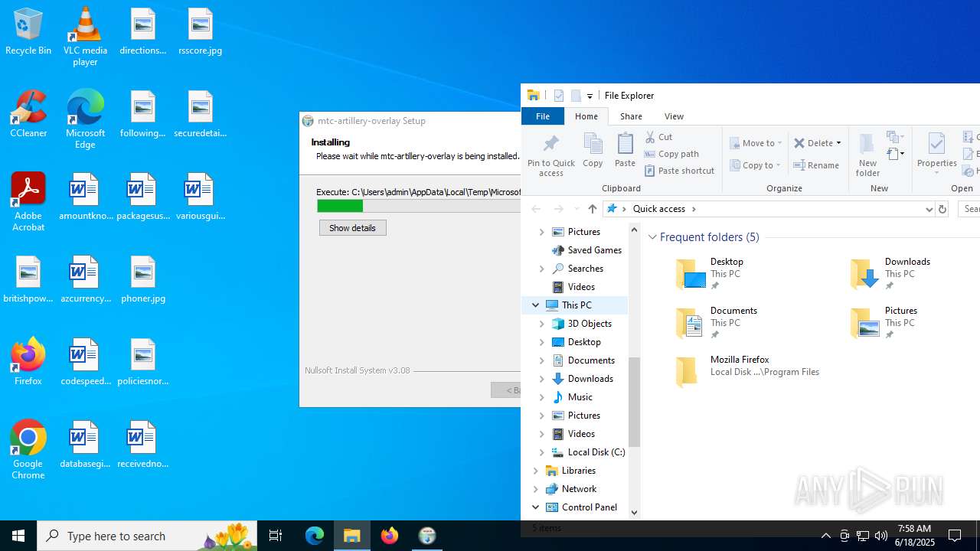
Task: Expand Local Disk (C:) tree node
Action: pyautogui.click(x=542, y=452)
